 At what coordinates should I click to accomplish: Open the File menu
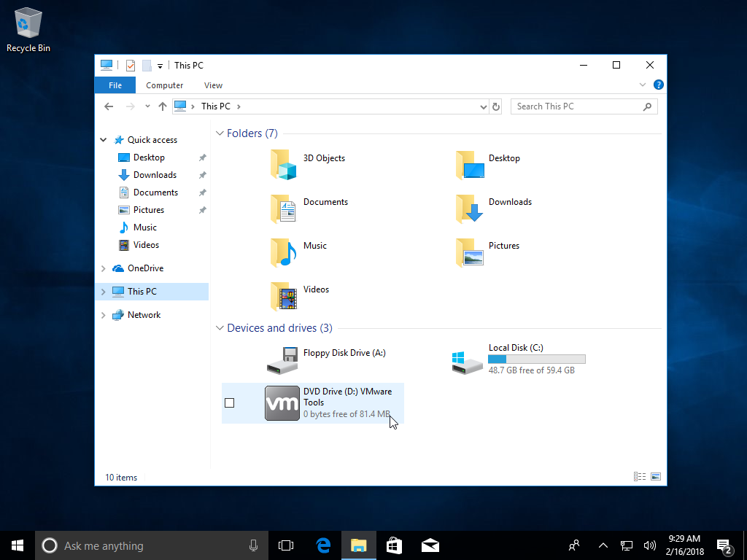pos(115,85)
